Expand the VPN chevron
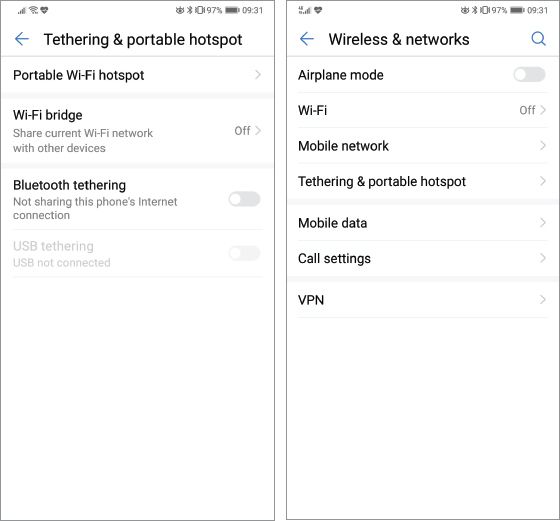The width and height of the screenshot is (560, 521). (542, 299)
